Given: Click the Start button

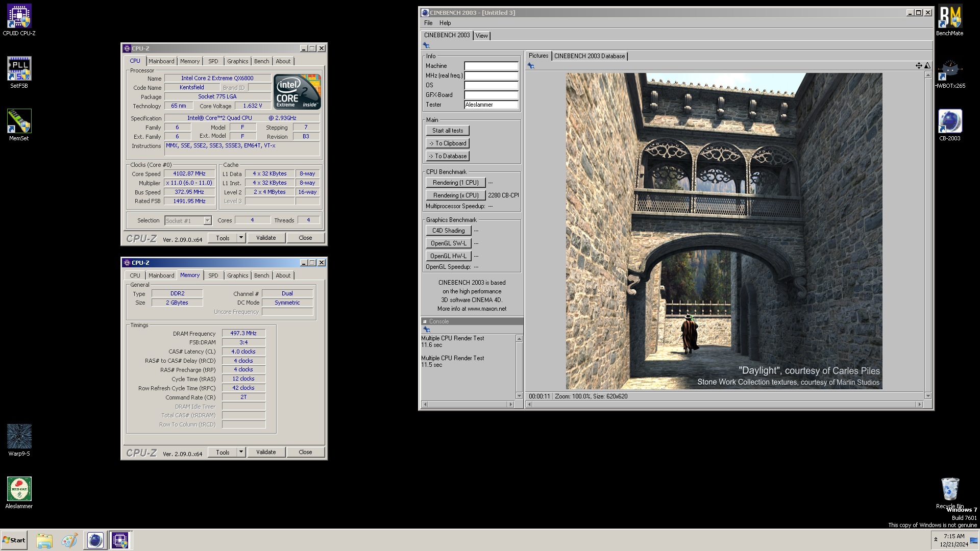Looking at the screenshot, I should pyautogui.click(x=14, y=540).
